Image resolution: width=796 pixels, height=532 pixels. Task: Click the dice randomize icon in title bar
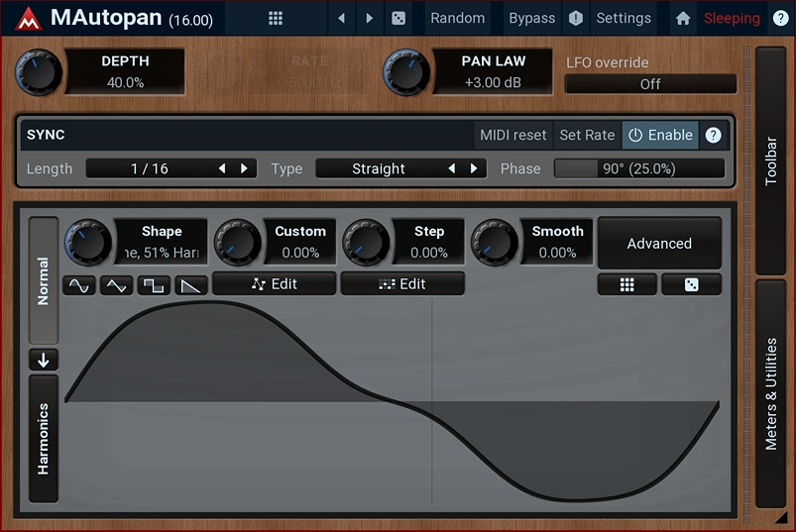coord(398,18)
